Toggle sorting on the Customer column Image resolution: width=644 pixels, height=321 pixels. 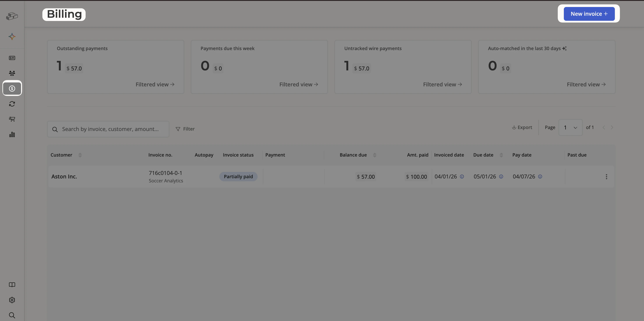pos(80,155)
